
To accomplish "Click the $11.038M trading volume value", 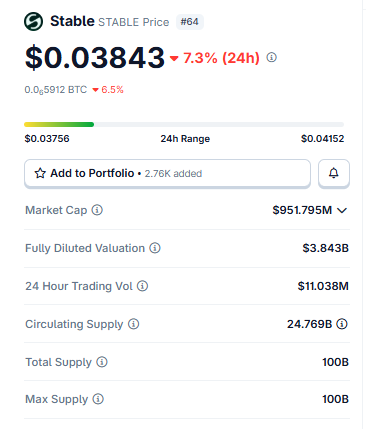I will tap(323, 286).
